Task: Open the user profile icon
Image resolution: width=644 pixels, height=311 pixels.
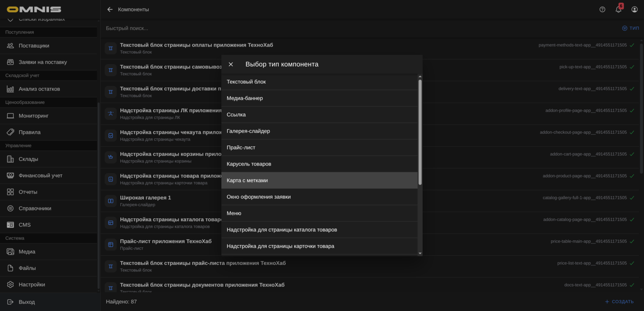Action: point(634,9)
